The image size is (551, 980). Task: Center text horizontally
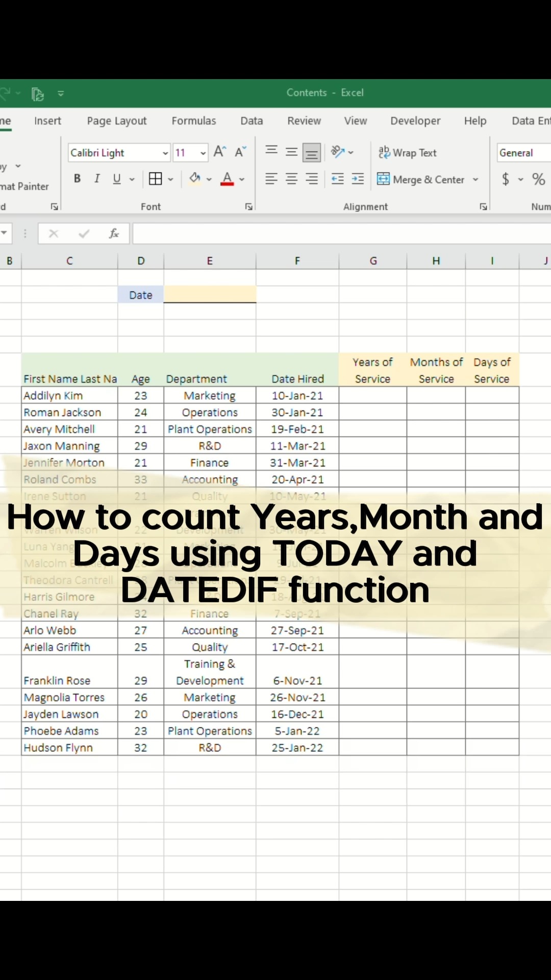[x=291, y=179]
